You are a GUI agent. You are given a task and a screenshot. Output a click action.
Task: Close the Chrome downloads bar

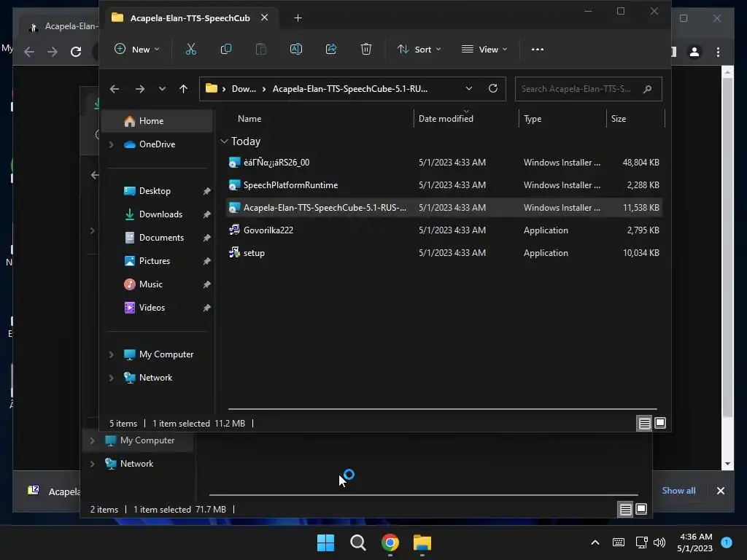coord(720,491)
